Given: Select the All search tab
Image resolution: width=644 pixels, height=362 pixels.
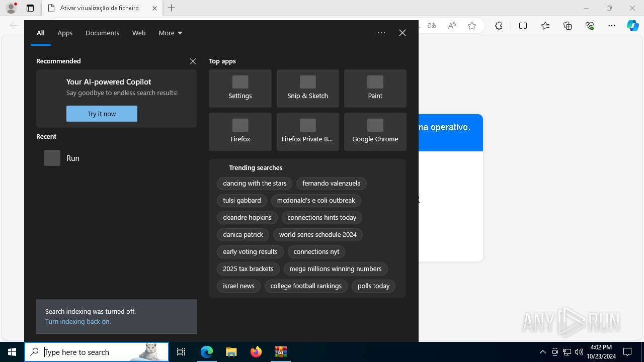Looking at the screenshot, I should 41,33.
